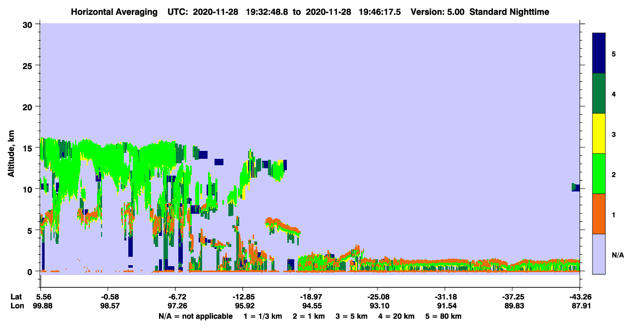Click isolated blue-green feature near 10 km at right edge

point(576,187)
